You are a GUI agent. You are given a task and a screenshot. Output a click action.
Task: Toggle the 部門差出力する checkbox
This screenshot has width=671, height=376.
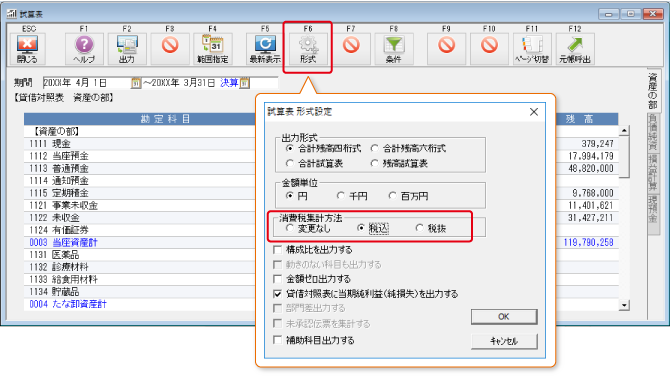pyautogui.click(x=278, y=308)
